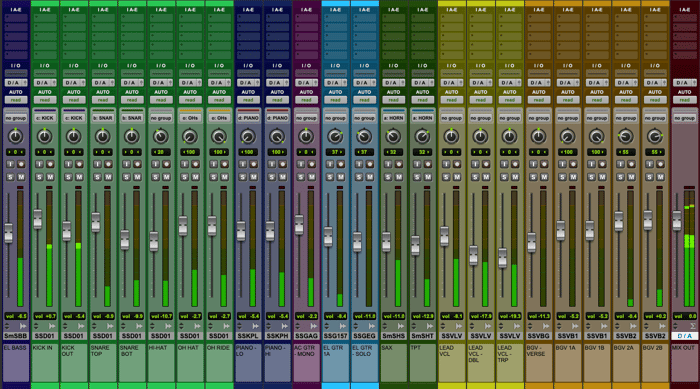The width and height of the screenshot is (700, 389).
Task: Mute the LEAD VCL - TRP track
Action: click(515, 177)
